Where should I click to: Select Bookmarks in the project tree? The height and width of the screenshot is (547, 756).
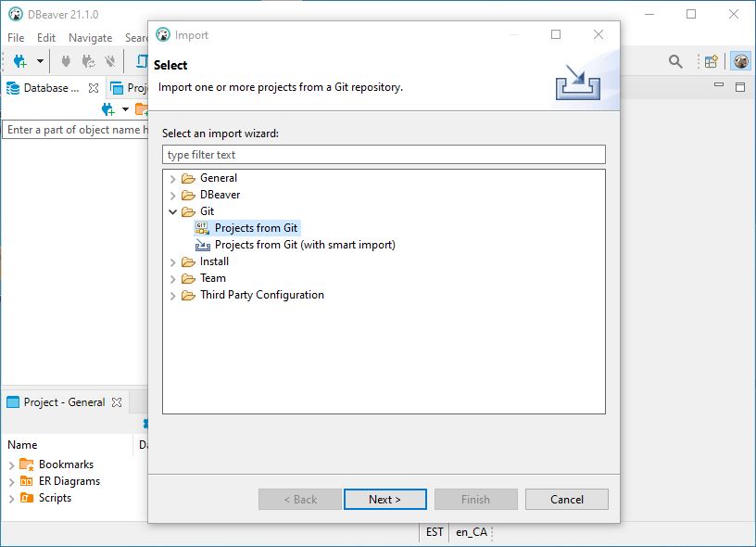coord(67,464)
